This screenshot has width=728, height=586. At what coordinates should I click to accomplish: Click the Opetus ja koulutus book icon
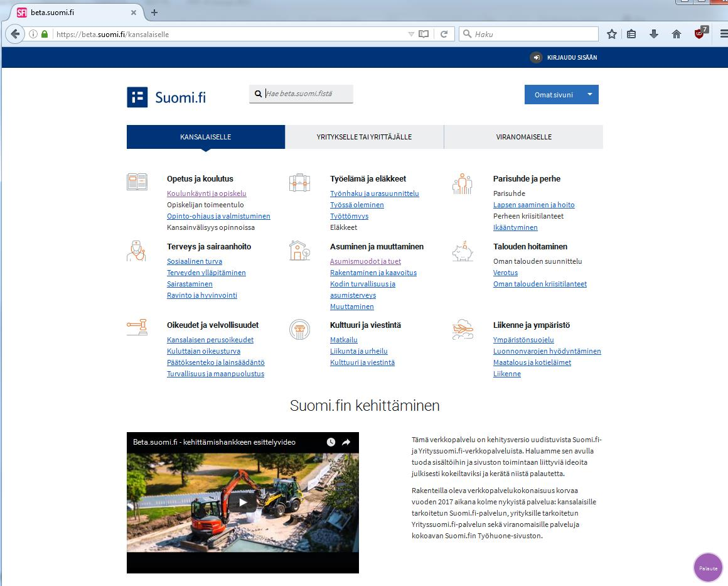tap(137, 182)
